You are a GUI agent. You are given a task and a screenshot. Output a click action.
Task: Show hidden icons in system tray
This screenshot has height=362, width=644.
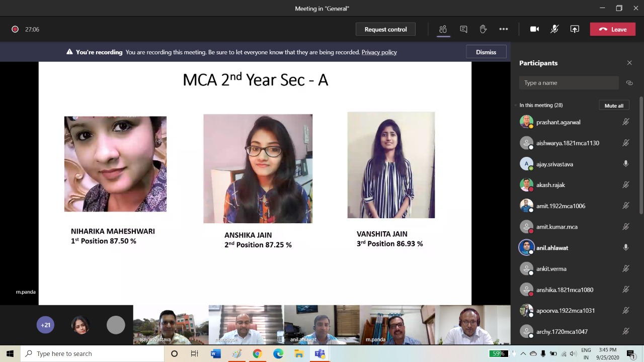coord(523,353)
